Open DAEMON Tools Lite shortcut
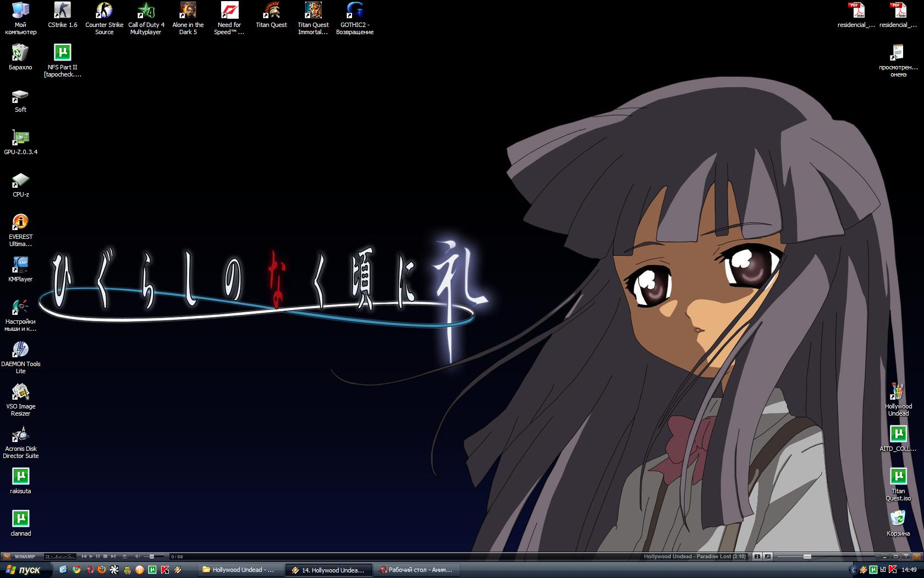The height and width of the screenshot is (578, 924). [x=20, y=350]
